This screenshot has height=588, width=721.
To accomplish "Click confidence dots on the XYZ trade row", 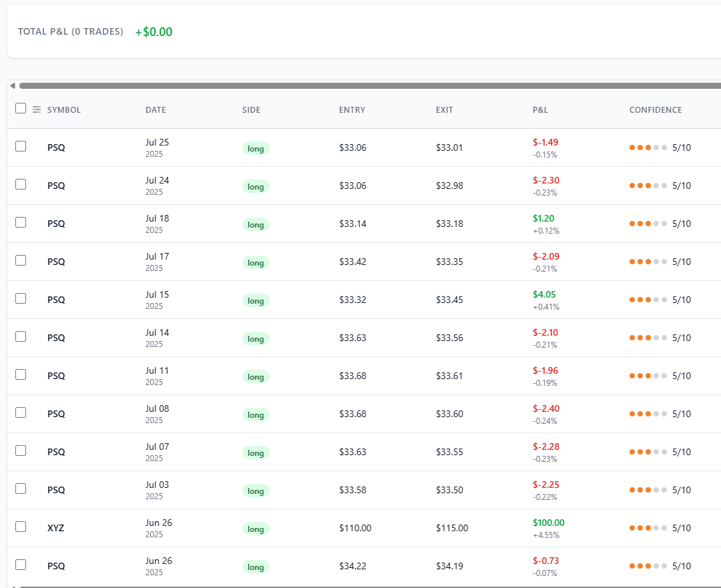I will [x=648, y=528].
